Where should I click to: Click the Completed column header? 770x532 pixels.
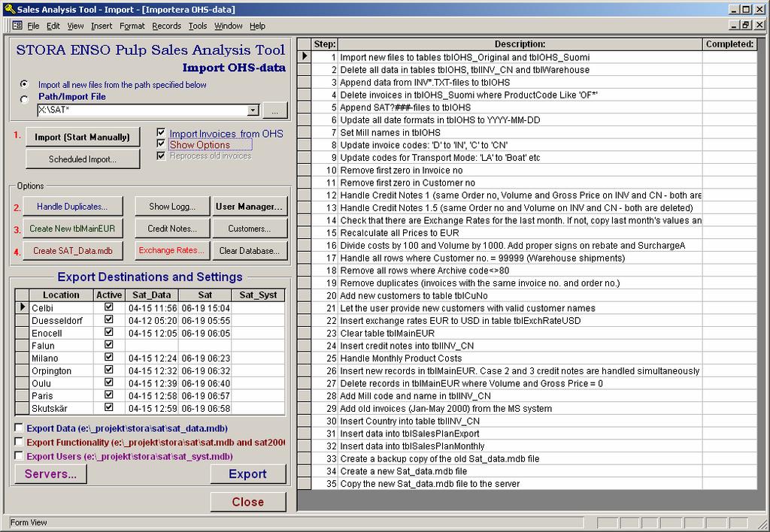[729, 44]
